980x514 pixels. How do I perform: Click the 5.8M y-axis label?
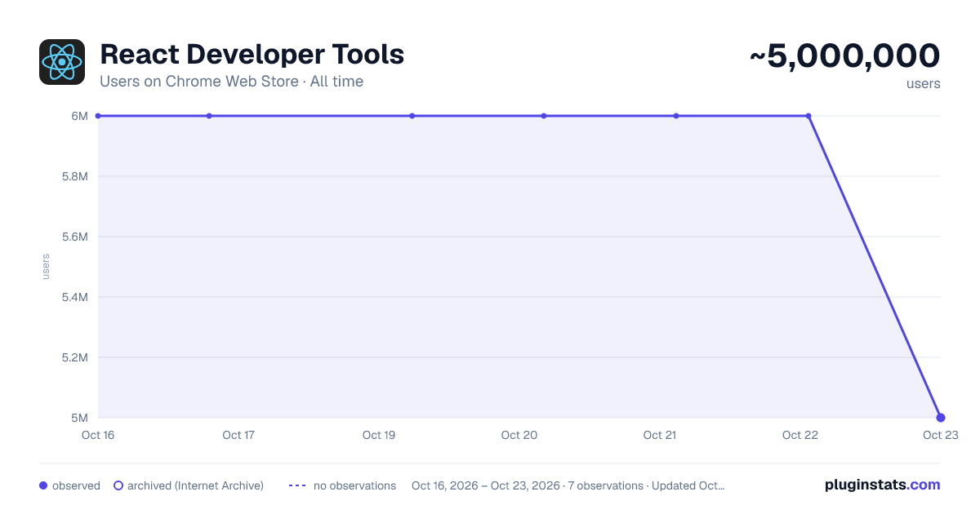pos(75,176)
